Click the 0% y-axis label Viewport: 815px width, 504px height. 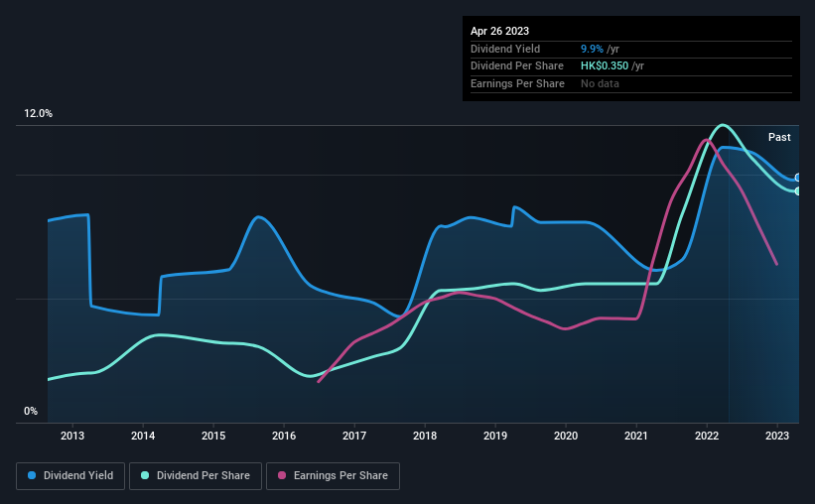31,412
